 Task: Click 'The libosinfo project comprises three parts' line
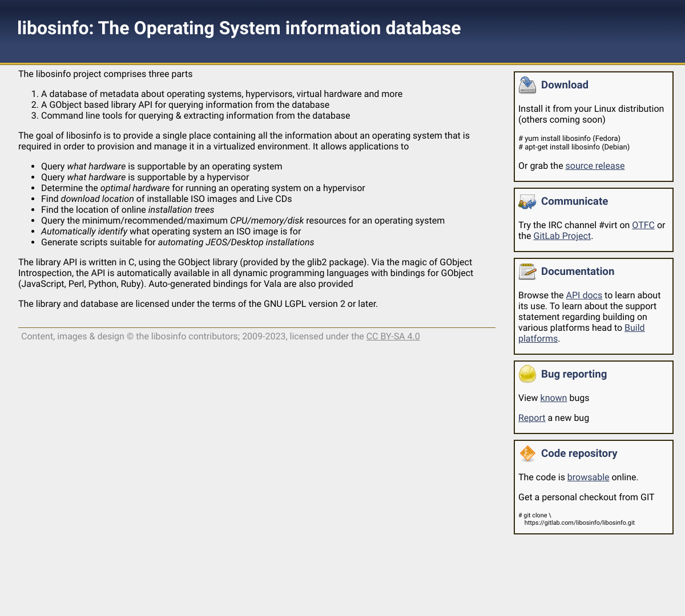pyautogui.click(x=106, y=74)
